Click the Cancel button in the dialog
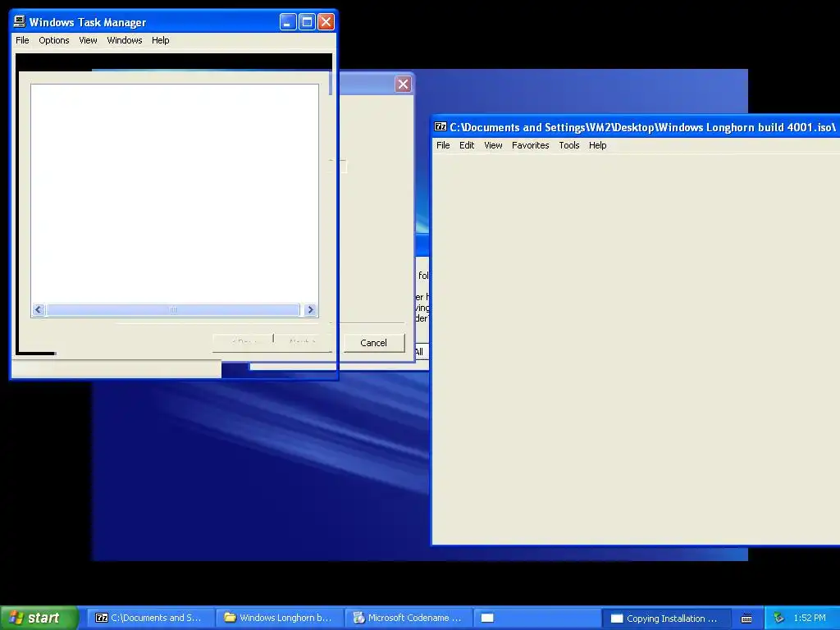 tap(373, 343)
